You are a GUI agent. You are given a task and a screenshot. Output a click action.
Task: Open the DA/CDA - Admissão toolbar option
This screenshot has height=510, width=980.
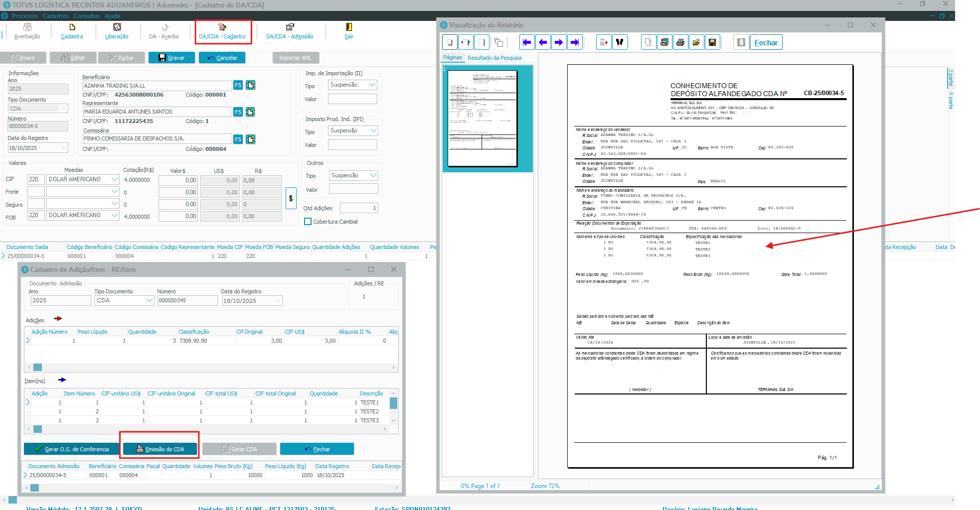(290, 31)
